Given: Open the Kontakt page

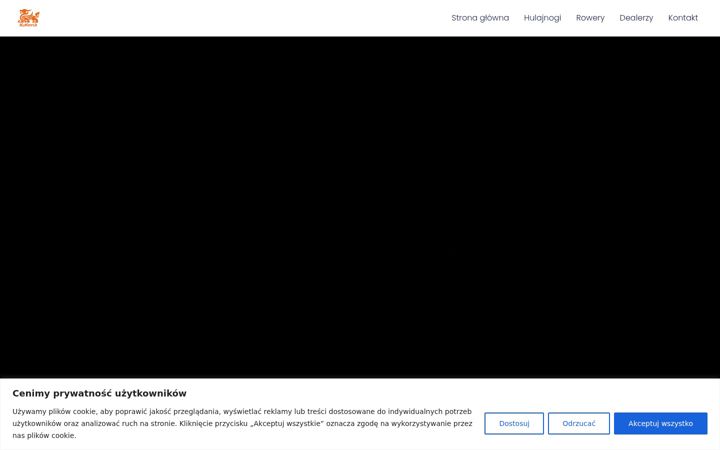Looking at the screenshot, I should (x=683, y=18).
